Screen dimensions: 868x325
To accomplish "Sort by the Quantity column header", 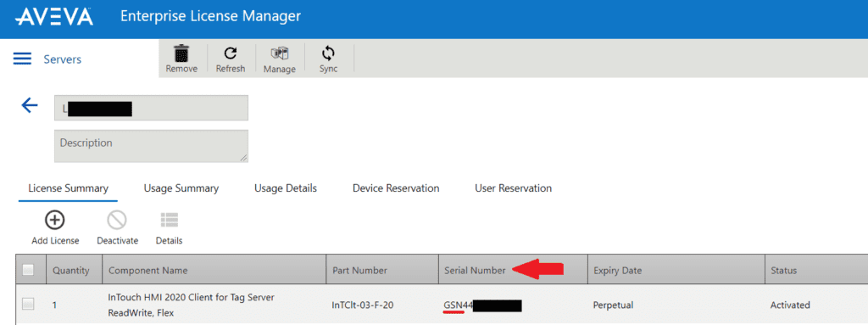I will pyautogui.click(x=75, y=271).
